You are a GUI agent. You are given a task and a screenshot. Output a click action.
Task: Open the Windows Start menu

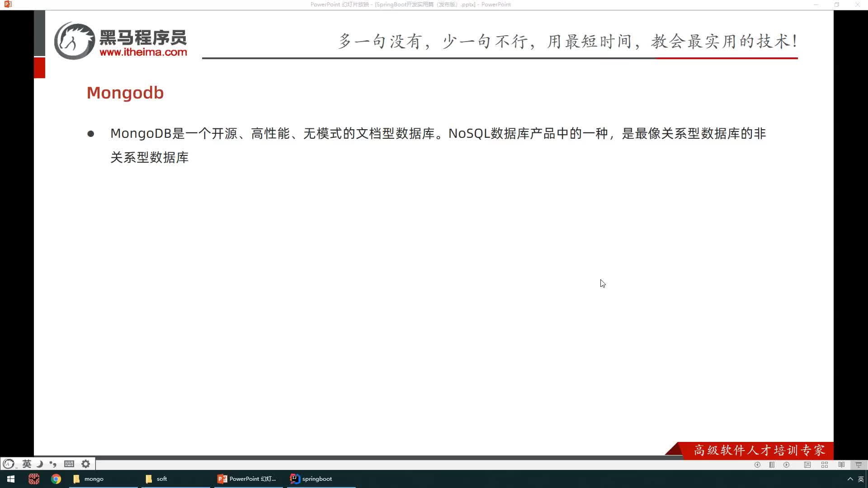(11, 479)
